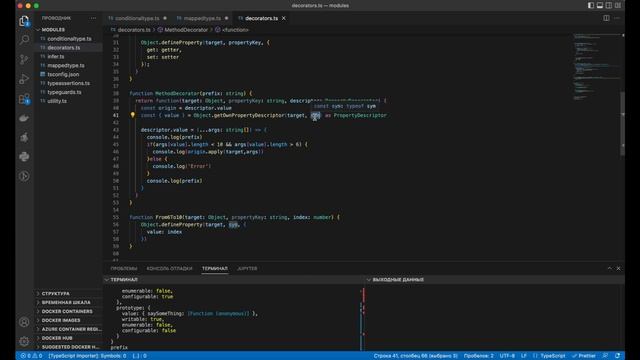Screen dimensions: 640x360
Task: Switch to the ПРОБЛЕМЫ panel tab
Action: tap(124, 269)
